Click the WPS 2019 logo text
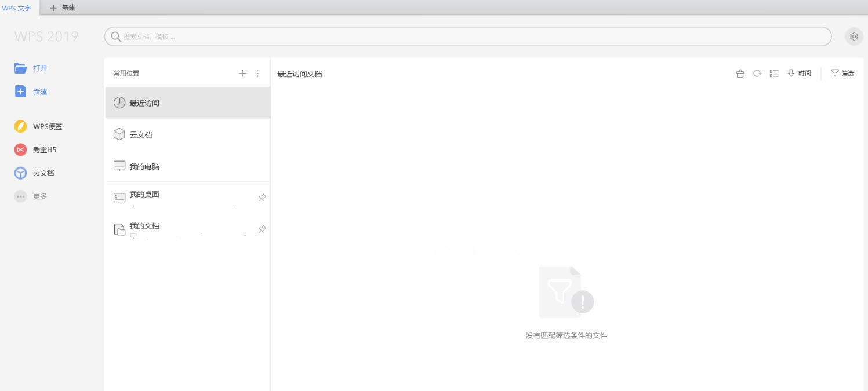The image size is (868, 391). (x=46, y=36)
